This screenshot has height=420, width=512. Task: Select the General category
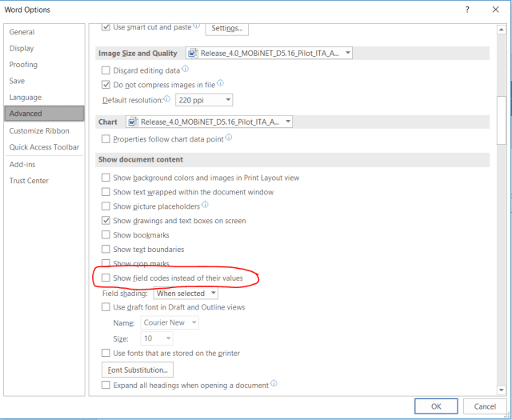click(x=44, y=32)
